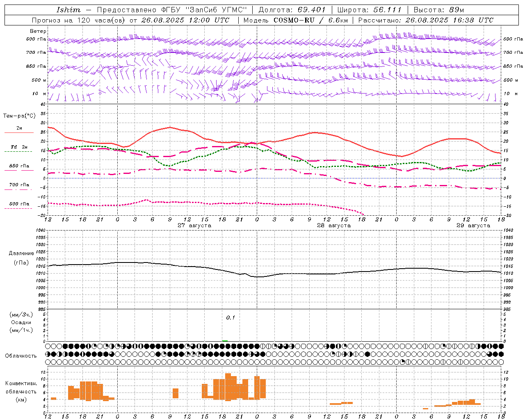Click the (мм/1ч.) precipitation unit label

[x=21, y=330]
